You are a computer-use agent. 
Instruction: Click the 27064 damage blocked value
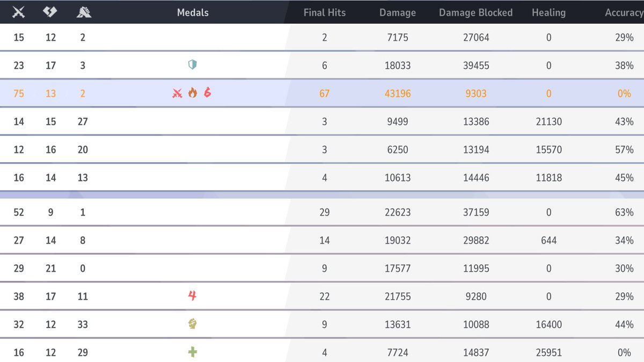click(x=476, y=38)
